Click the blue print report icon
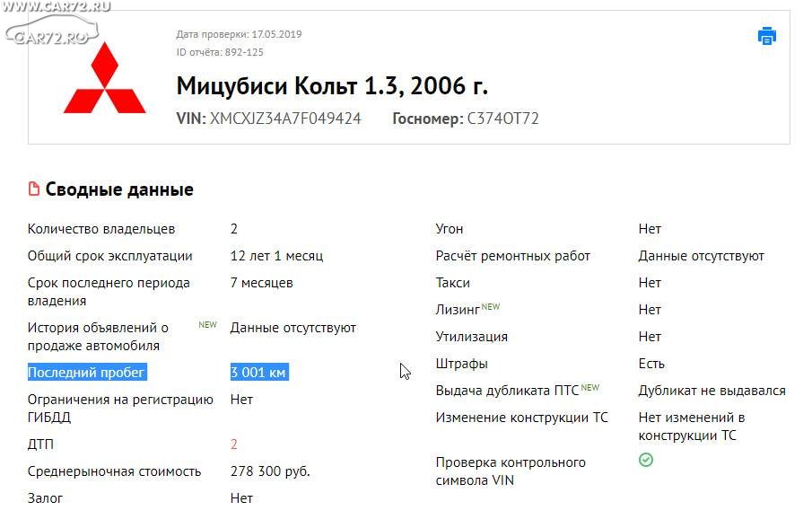 [766, 36]
